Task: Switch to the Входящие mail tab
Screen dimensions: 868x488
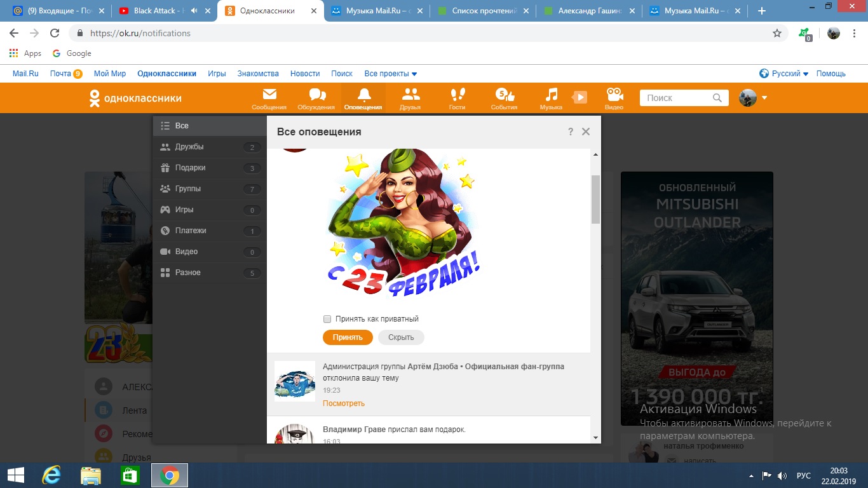Action: pyautogui.click(x=57, y=11)
